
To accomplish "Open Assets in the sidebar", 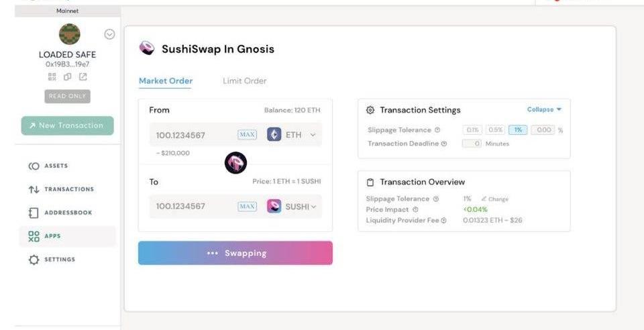I will pos(56,166).
